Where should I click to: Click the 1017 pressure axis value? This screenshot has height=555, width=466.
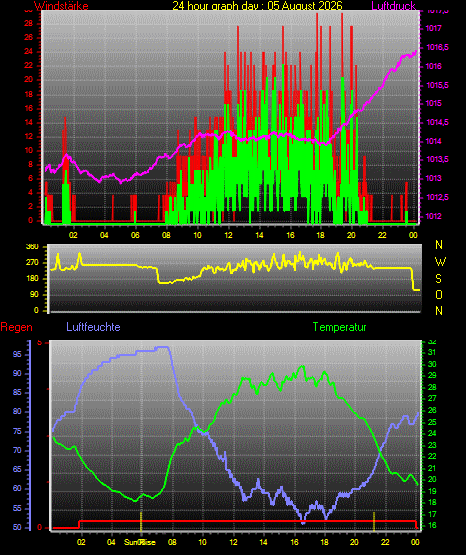(433, 28)
